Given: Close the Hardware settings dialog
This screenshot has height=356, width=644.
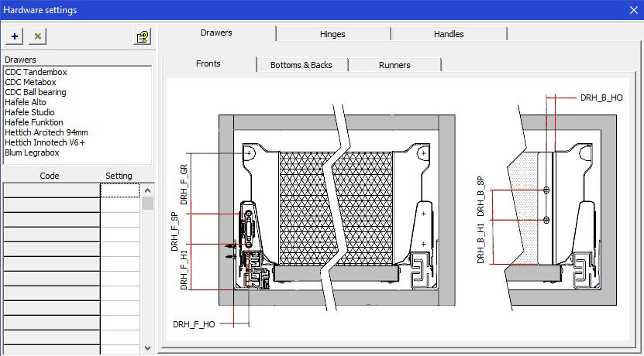Looking at the screenshot, I should pos(634,10).
